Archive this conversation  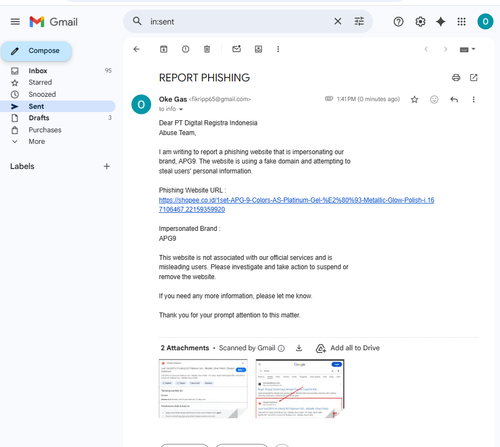[163, 49]
